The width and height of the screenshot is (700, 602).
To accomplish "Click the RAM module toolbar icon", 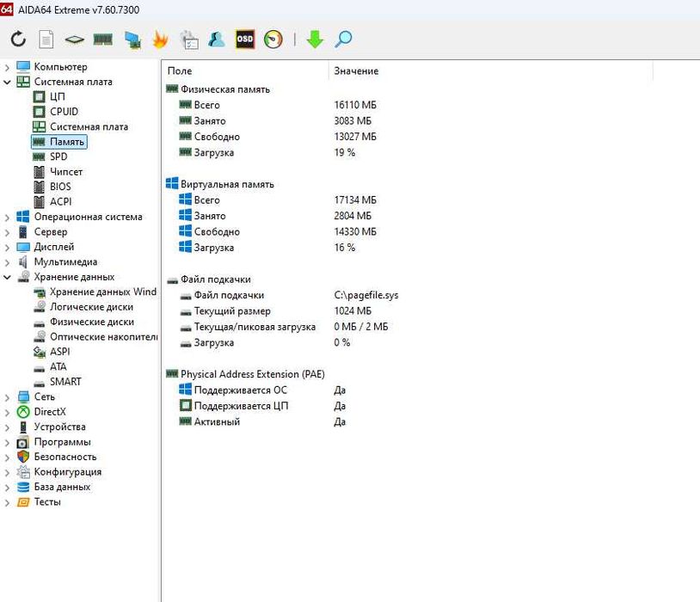I will (102, 40).
